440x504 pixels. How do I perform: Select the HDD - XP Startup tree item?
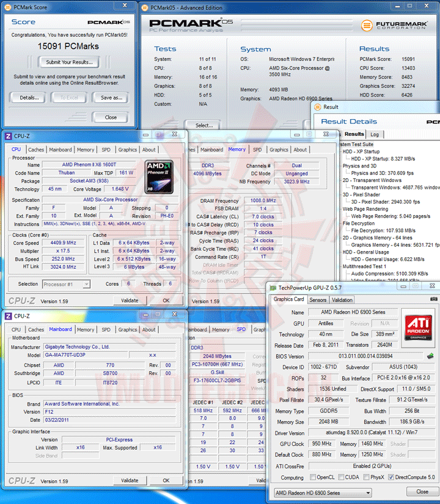[x=361, y=152]
